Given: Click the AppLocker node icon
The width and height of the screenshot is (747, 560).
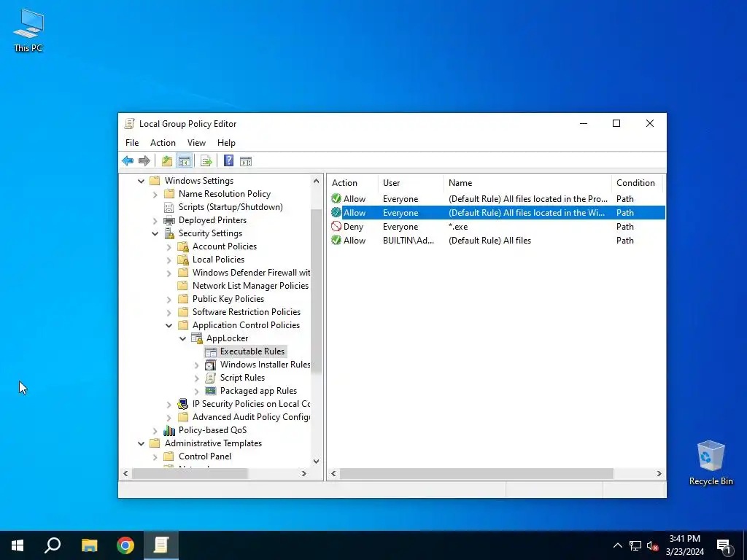Looking at the screenshot, I should pos(197,338).
